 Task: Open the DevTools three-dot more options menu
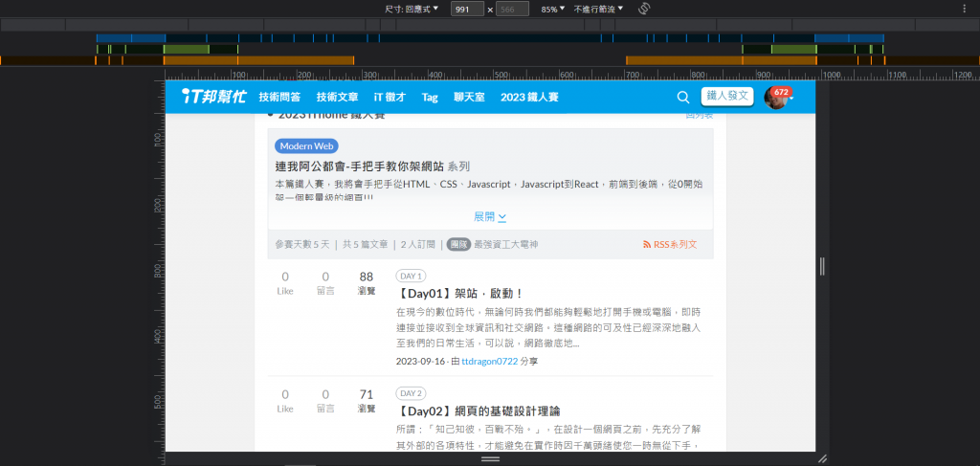point(963,9)
